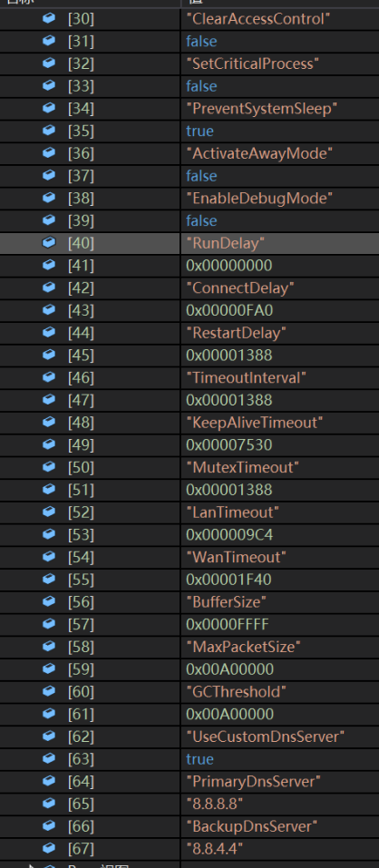Select the false value in row [33]
The width and height of the screenshot is (379, 868).
coord(201,86)
